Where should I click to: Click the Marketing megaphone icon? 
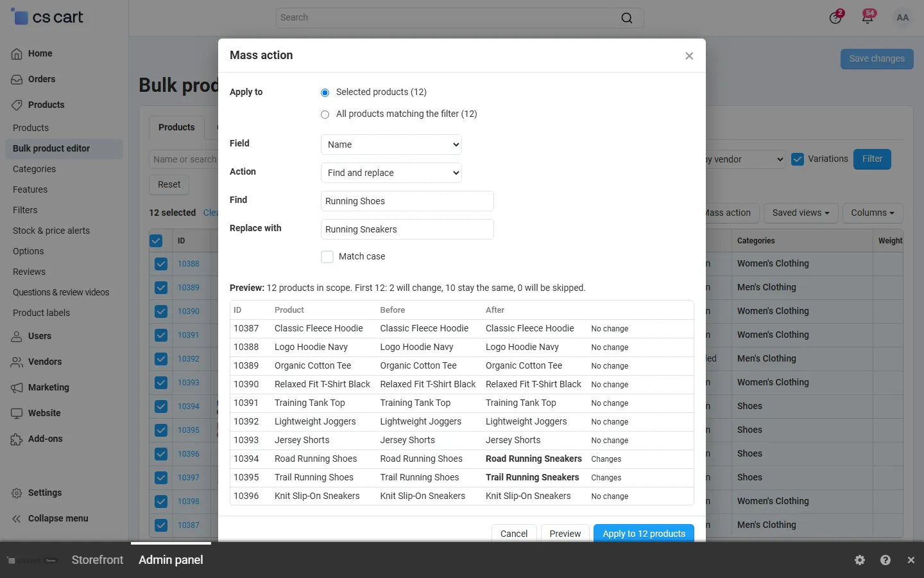[17, 388]
